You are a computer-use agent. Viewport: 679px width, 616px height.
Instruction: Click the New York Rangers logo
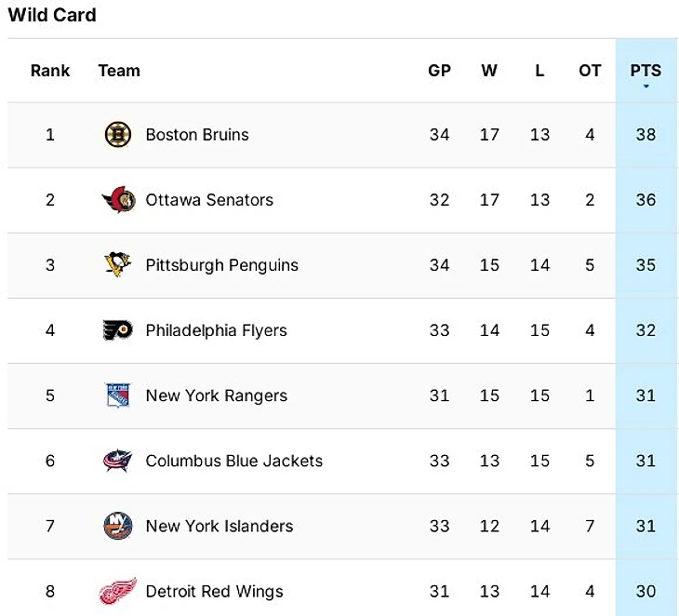pos(118,395)
